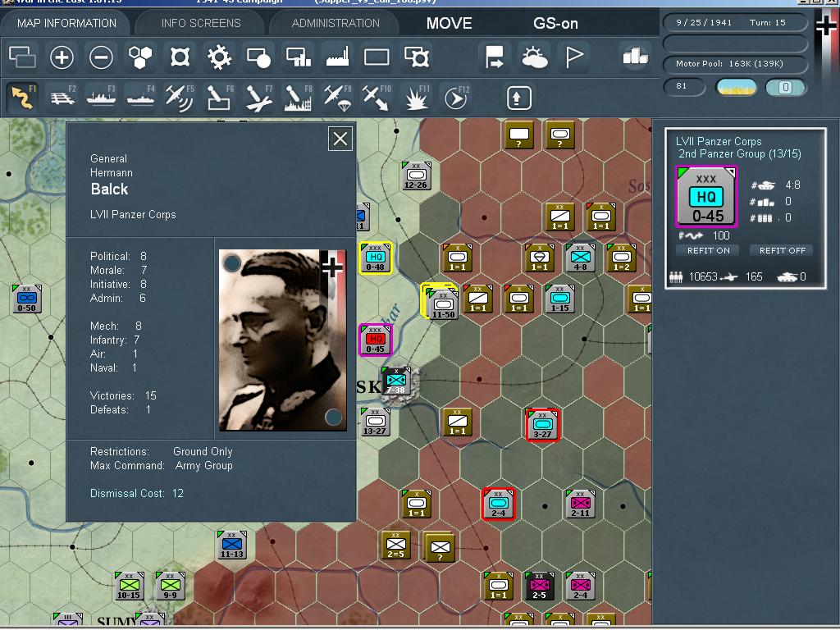Select the red HQ 0-45 map counter

click(x=376, y=340)
